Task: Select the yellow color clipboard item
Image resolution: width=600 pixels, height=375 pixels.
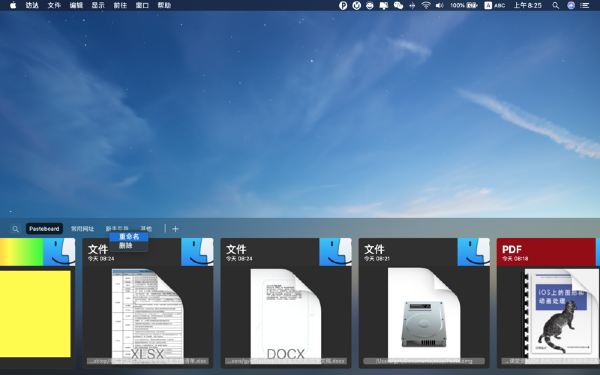Action: click(35, 314)
